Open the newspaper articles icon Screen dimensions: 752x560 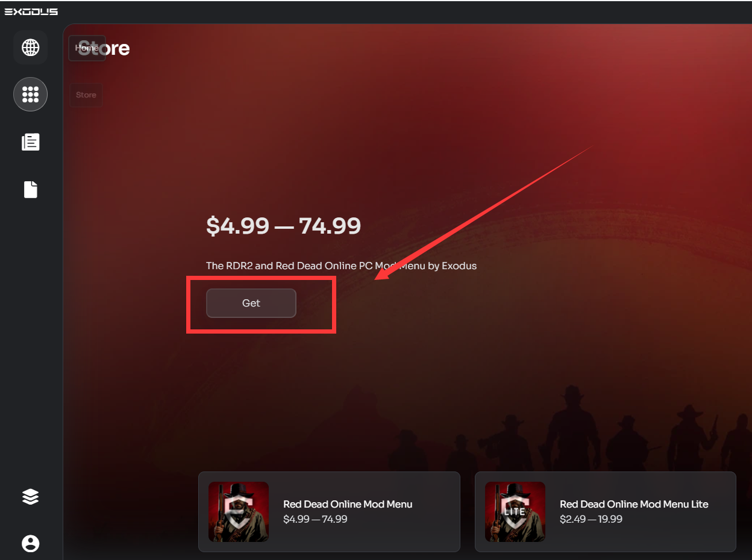coord(30,142)
